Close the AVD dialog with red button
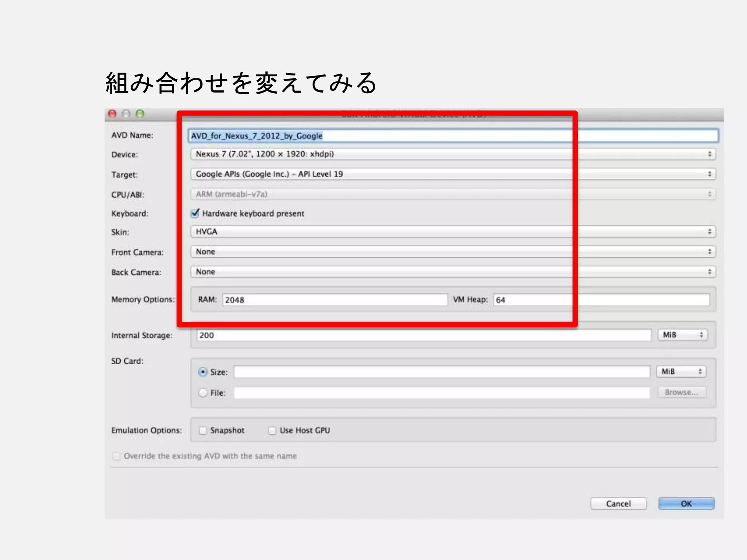This screenshot has height=560, width=747. [x=112, y=114]
